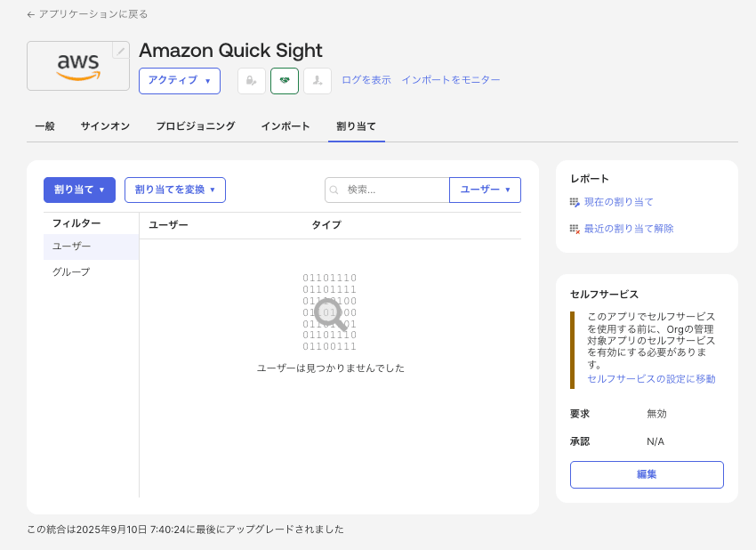Click the 編集 button in セルフサービス
The image size is (756, 550).
(x=647, y=474)
